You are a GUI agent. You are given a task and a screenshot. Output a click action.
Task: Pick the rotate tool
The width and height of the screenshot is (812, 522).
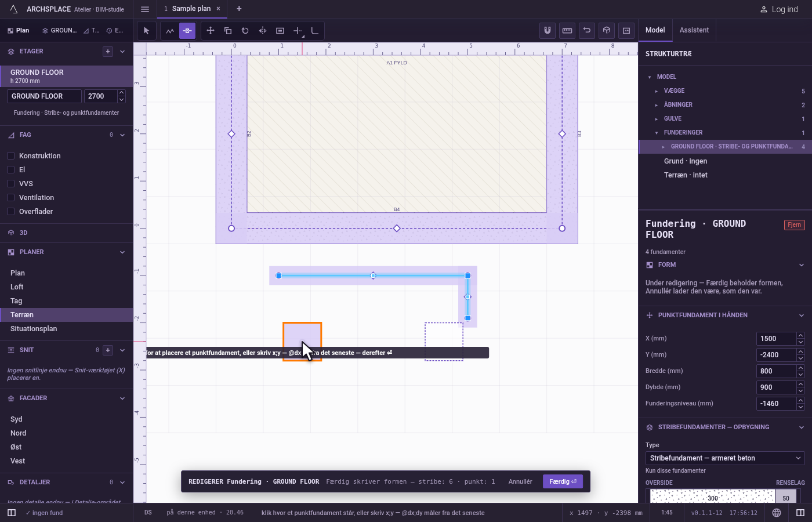click(x=245, y=31)
